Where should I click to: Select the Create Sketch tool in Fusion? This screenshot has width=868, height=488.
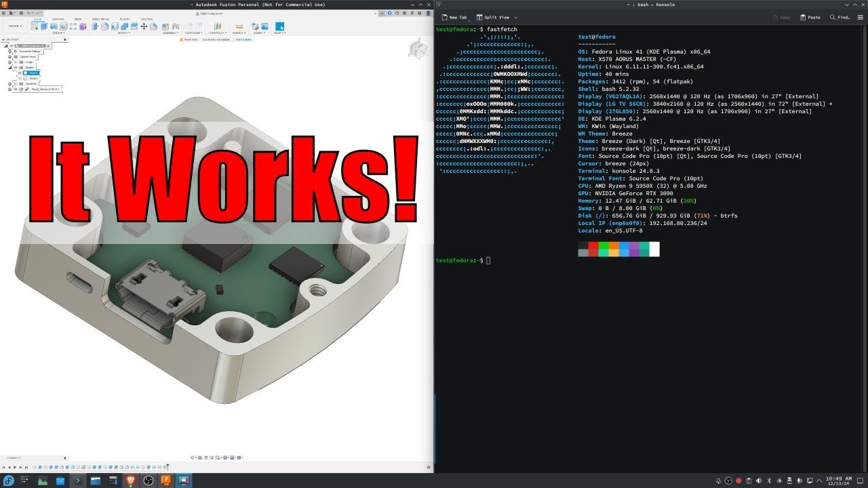[35, 26]
